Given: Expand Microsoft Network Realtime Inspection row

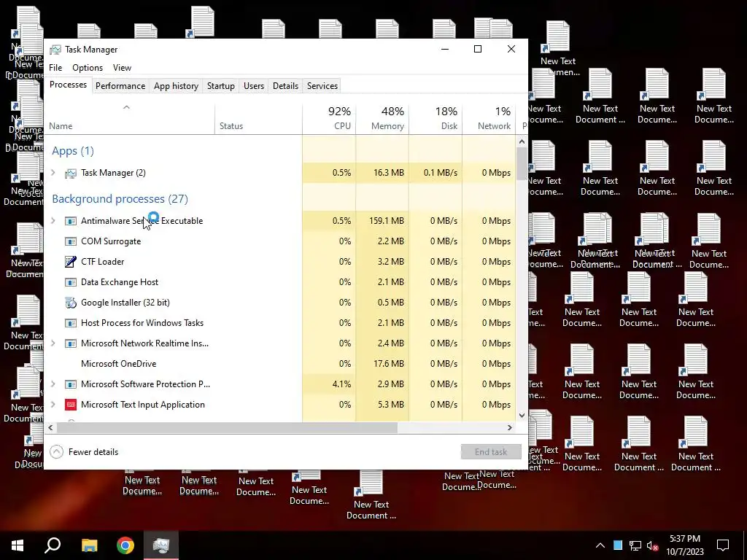Looking at the screenshot, I should point(53,343).
